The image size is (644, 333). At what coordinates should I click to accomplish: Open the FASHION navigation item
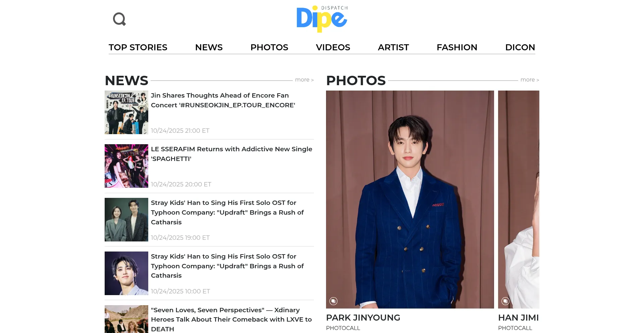tap(457, 47)
